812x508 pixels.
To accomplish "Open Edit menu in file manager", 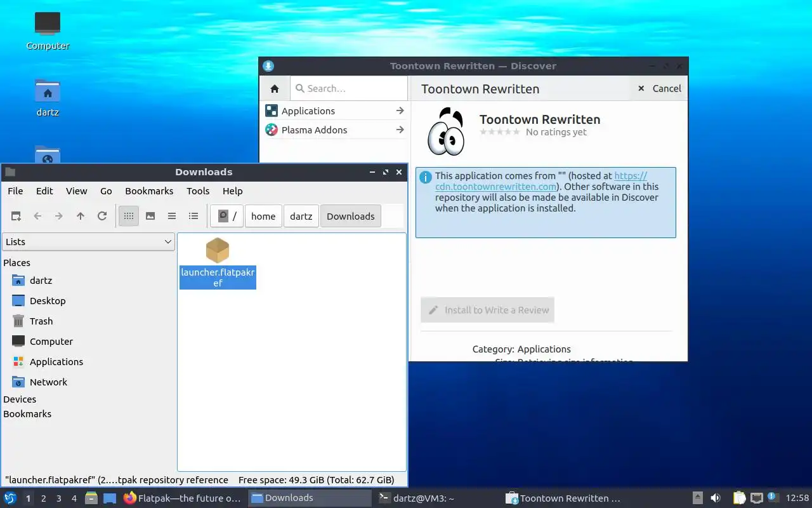I will (x=44, y=190).
